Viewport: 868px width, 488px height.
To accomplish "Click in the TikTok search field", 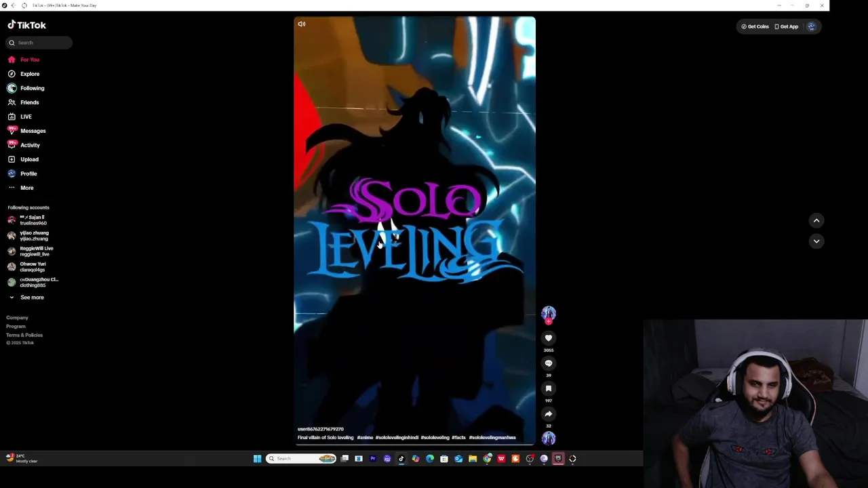I will point(39,43).
